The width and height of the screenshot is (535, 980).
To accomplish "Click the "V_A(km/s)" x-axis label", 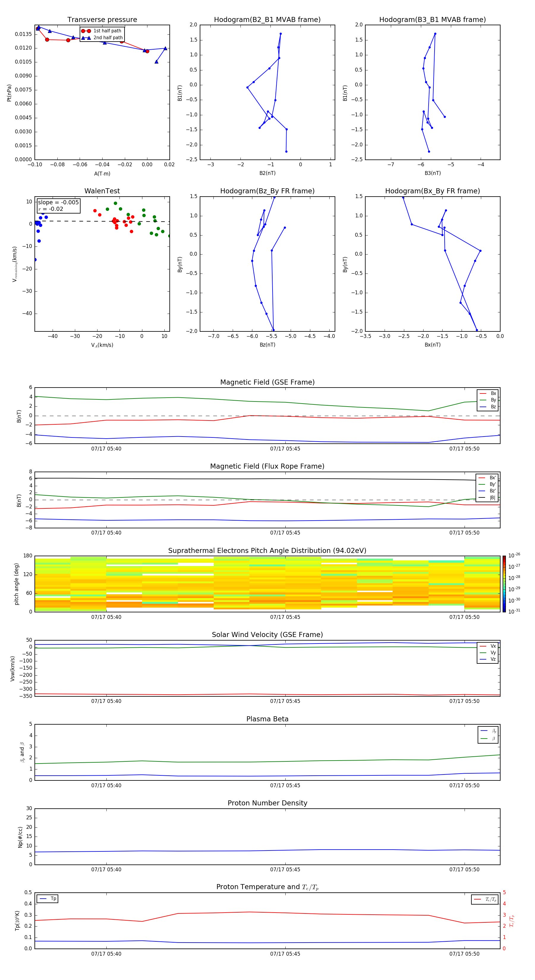I will point(102,345).
